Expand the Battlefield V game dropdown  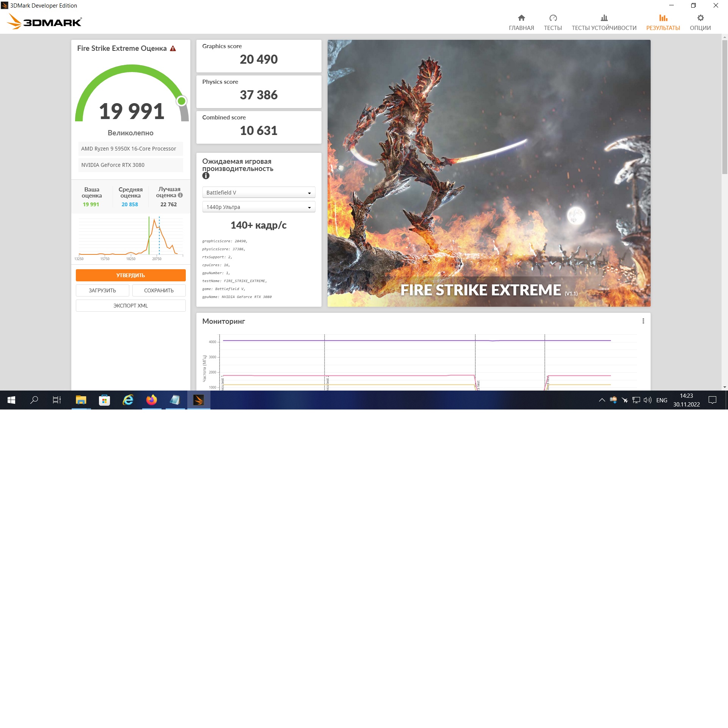(x=259, y=193)
